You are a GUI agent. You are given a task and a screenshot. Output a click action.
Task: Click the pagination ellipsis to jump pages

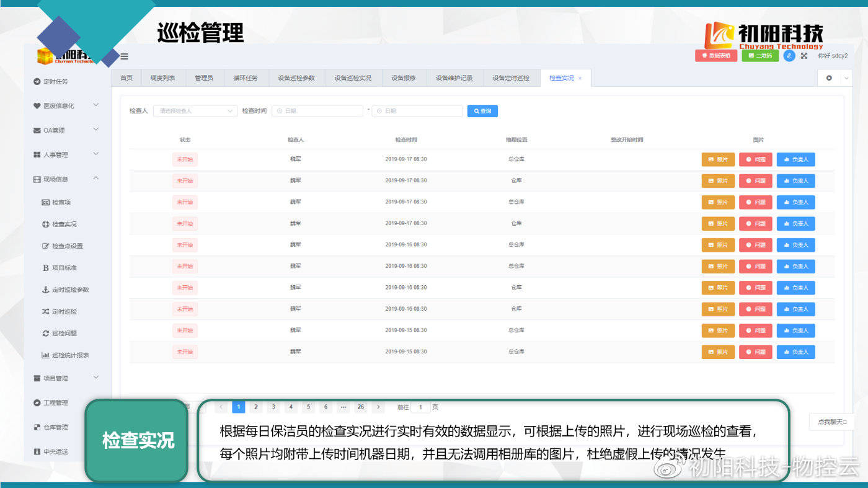(x=343, y=407)
